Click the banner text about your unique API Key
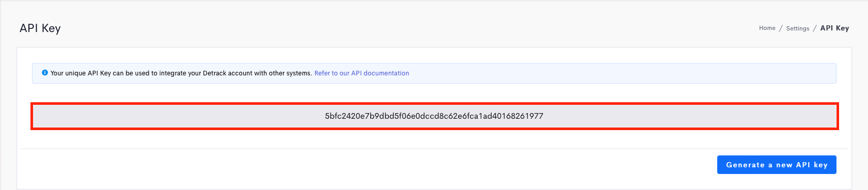 181,73
